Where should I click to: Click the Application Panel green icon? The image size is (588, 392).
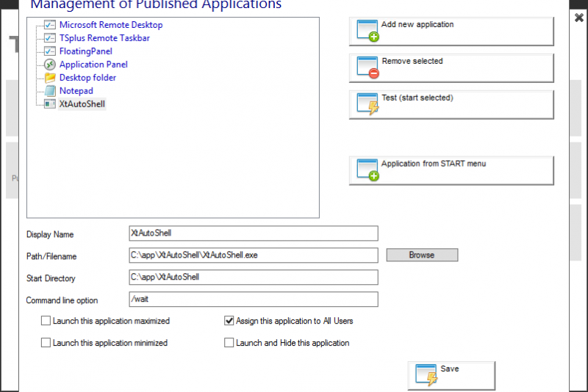[x=50, y=65]
